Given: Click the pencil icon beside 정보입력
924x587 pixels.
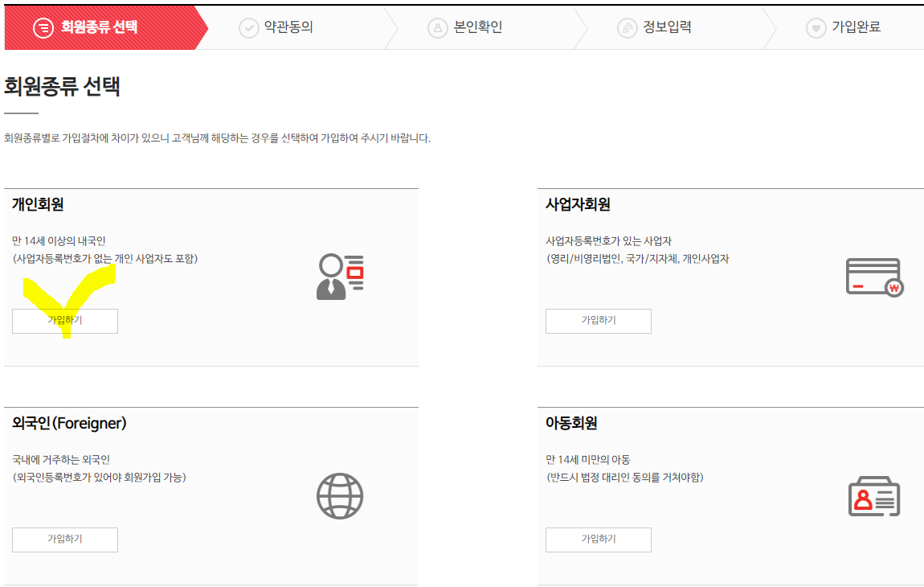Looking at the screenshot, I should pos(627,27).
